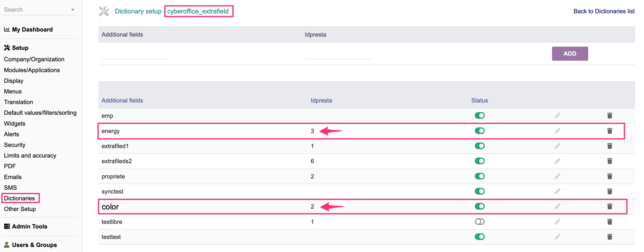Go to Company/Organization setup

(34, 59)
